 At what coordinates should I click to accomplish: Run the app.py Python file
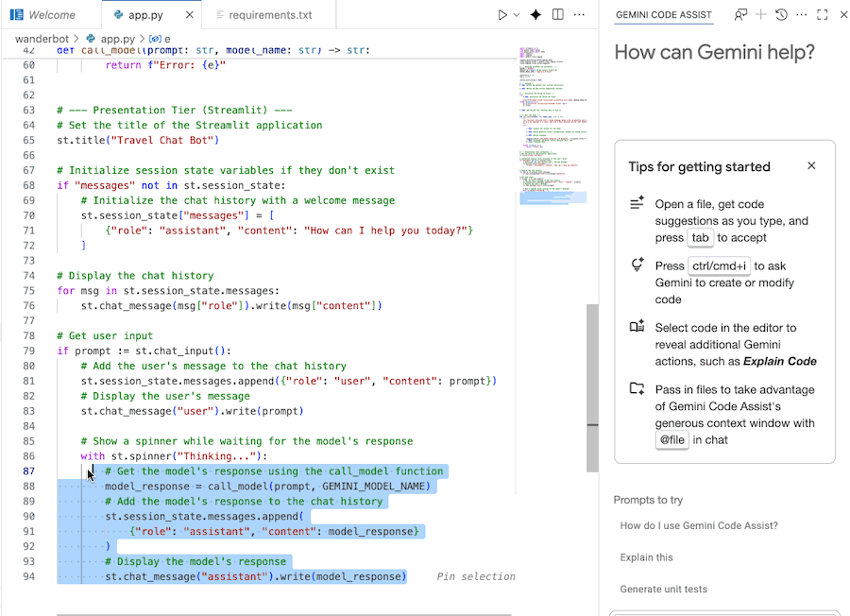coord(502,14)
